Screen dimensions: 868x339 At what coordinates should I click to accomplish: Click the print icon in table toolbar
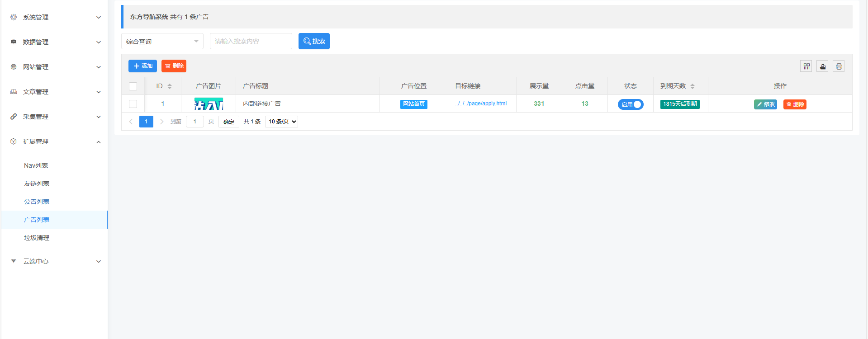point(839,66)
